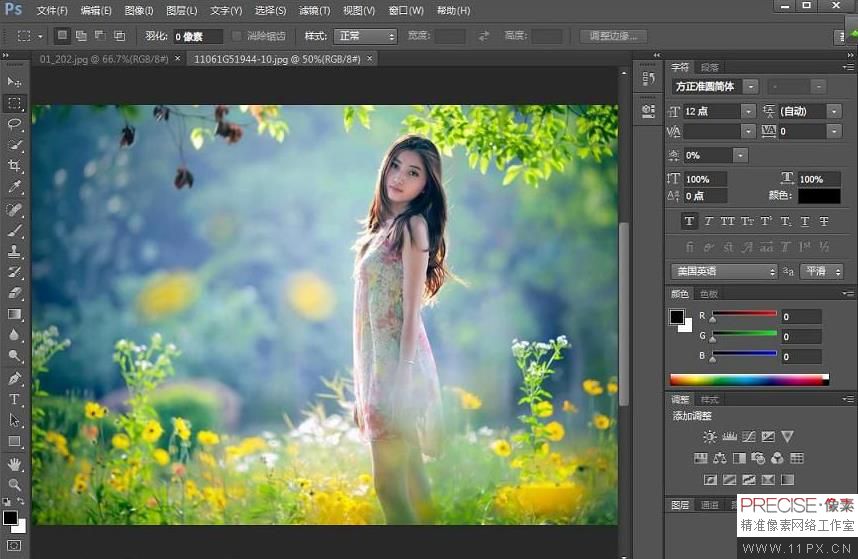Enable Add to Selection mode

[x=81, y=36]
